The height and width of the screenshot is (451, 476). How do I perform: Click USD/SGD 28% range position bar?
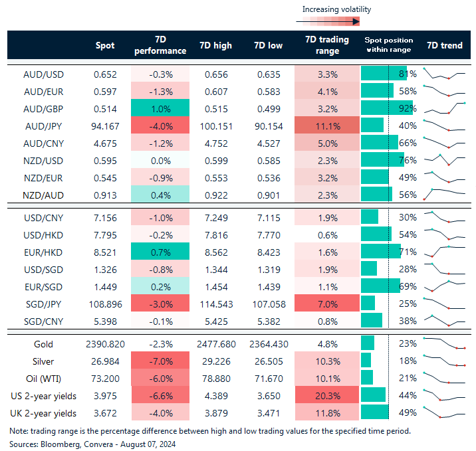tap(369, 268)
